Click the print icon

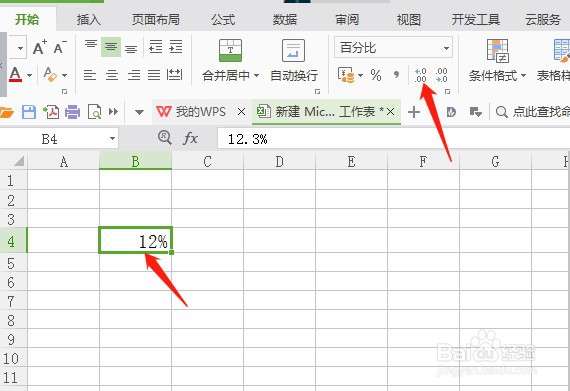tap(72, 112)
